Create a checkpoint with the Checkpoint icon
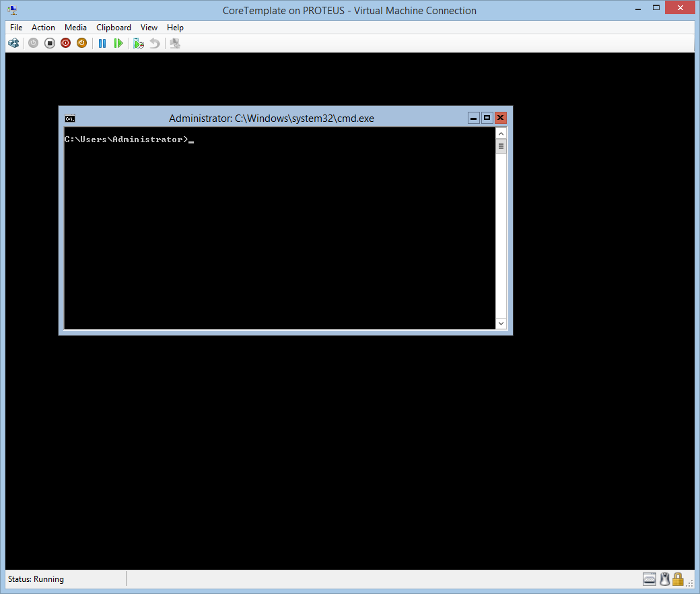The image size is (700, 594). point(139,43)
